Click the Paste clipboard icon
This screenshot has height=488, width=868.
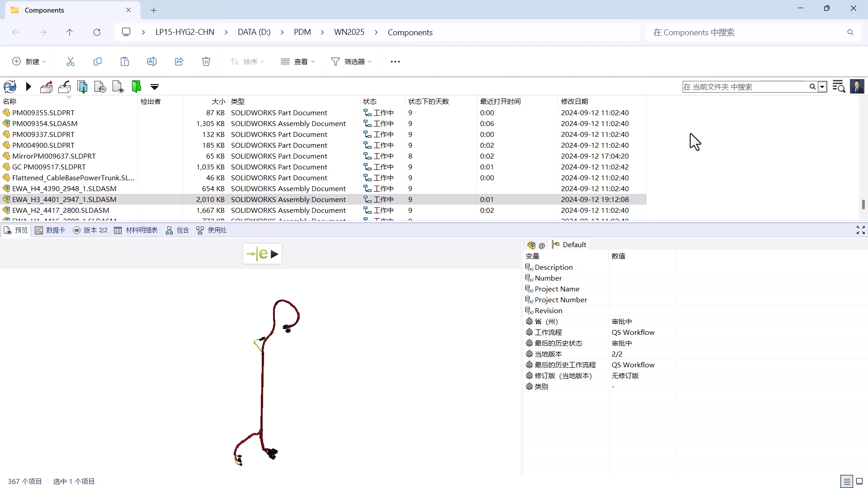click(x=125, y=61)
